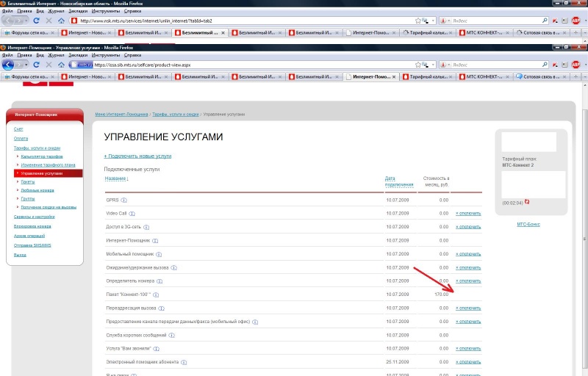Sort services by Название column
This screenshot has height=376, width=588.
click(116, 178)
